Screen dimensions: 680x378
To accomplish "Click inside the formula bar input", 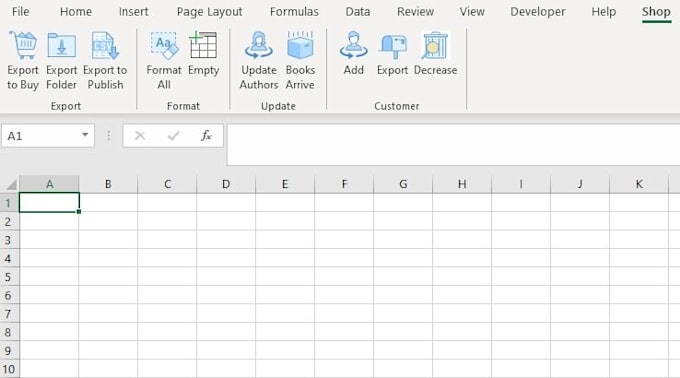I will [x=453, y=144].
